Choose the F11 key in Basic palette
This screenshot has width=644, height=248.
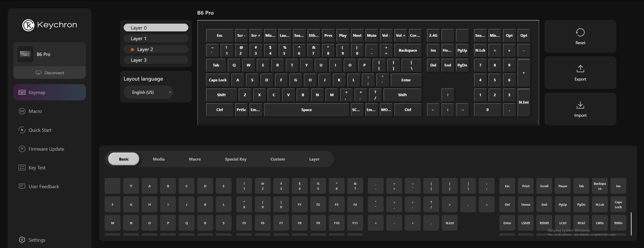point(355,223)
